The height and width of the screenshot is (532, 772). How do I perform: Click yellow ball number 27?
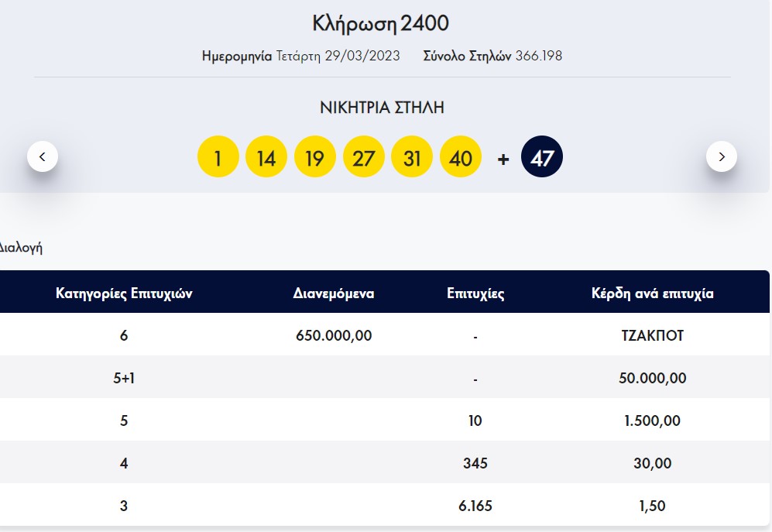point(363,158)
